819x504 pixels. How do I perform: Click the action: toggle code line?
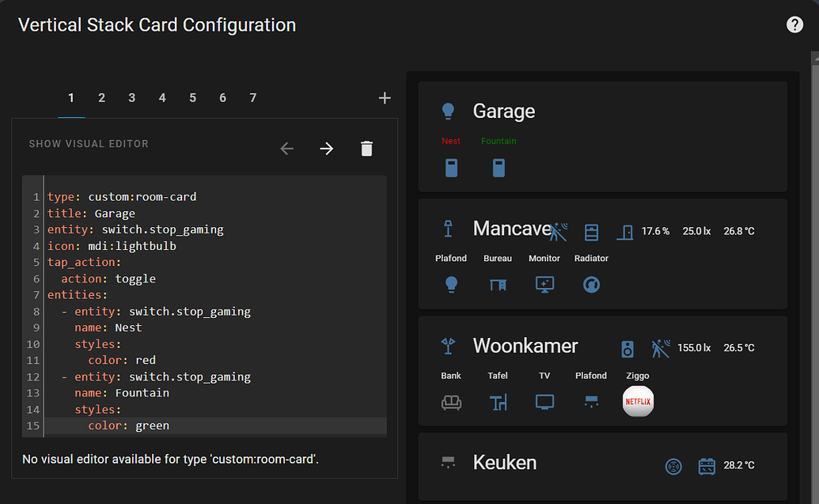pyautogui.click(x=108, y=279)
